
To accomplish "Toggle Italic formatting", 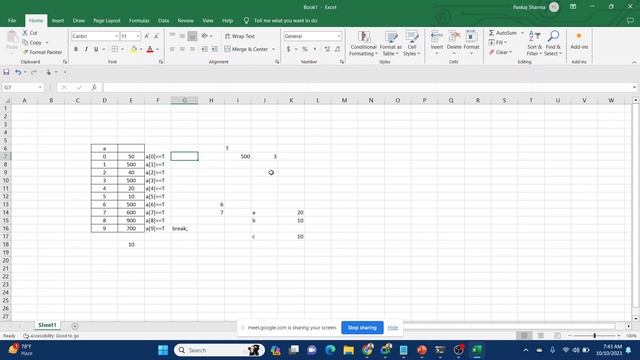I will (x=86, y=49).
